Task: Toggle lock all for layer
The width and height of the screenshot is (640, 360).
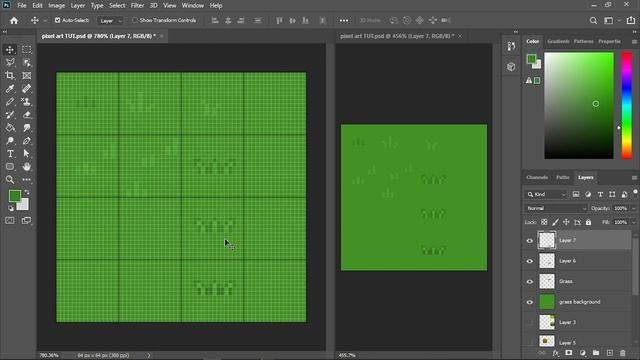Action: tap(588, 222)
